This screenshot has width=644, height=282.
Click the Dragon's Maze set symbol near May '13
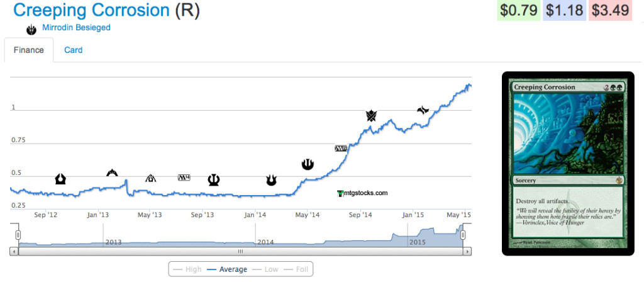(x=151, y=178)
